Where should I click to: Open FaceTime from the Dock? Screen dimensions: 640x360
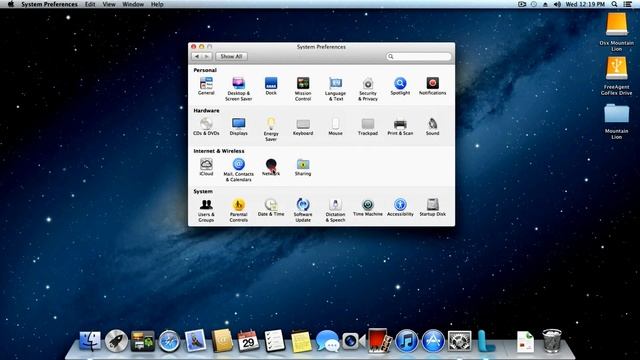click(353, 341)
